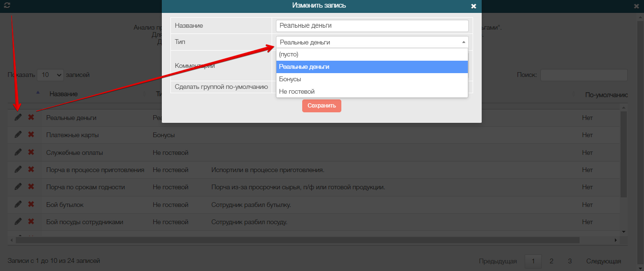Sort by the По-умолчанию column header

coord(606,95)
